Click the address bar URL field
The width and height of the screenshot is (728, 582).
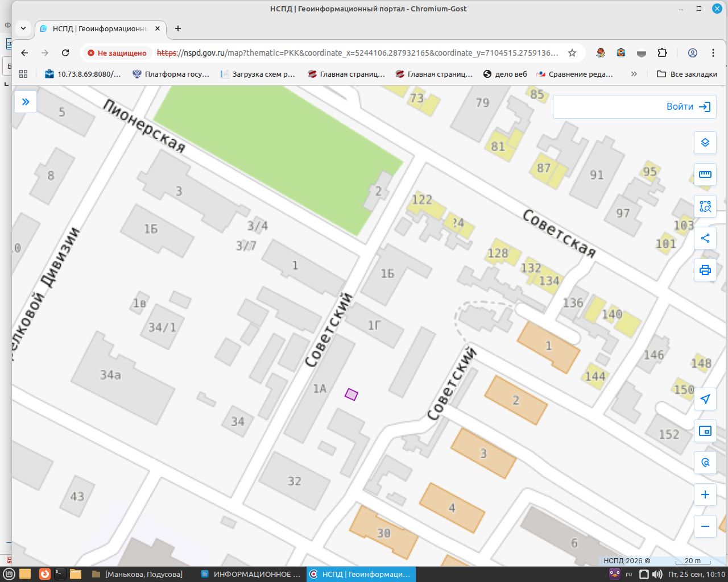(x=357, y=53)
